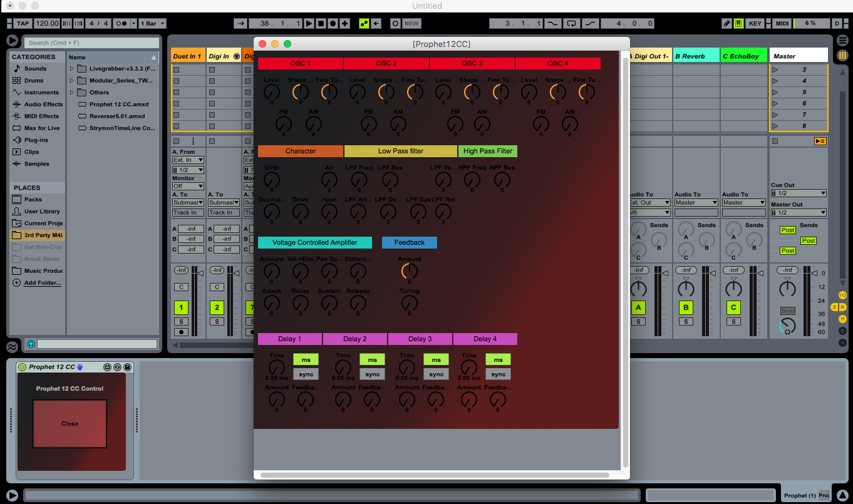
Task: Click the Solo button on track 1
Action: pyautogui.click(x=181, y=321)
